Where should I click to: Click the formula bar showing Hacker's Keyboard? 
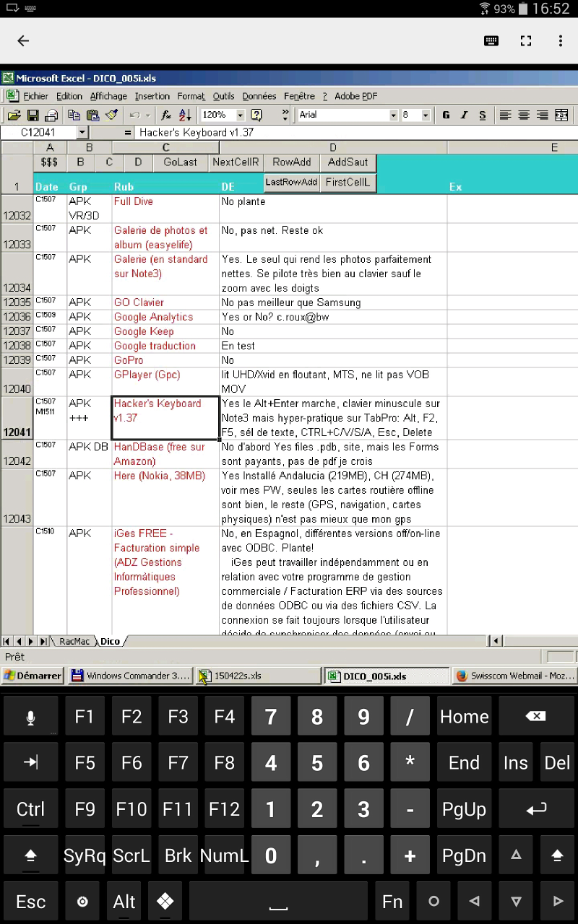[356, 133]
